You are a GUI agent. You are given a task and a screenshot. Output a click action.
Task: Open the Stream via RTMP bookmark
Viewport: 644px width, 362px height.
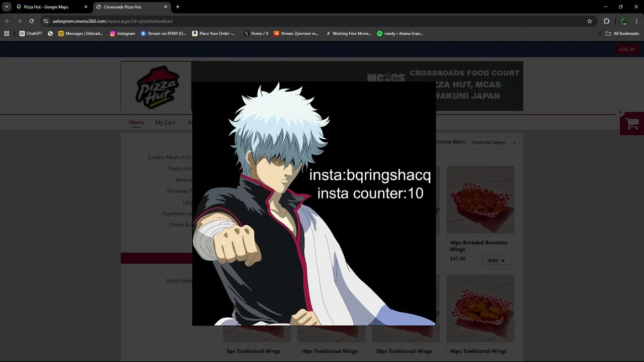[x=164, y=34]
